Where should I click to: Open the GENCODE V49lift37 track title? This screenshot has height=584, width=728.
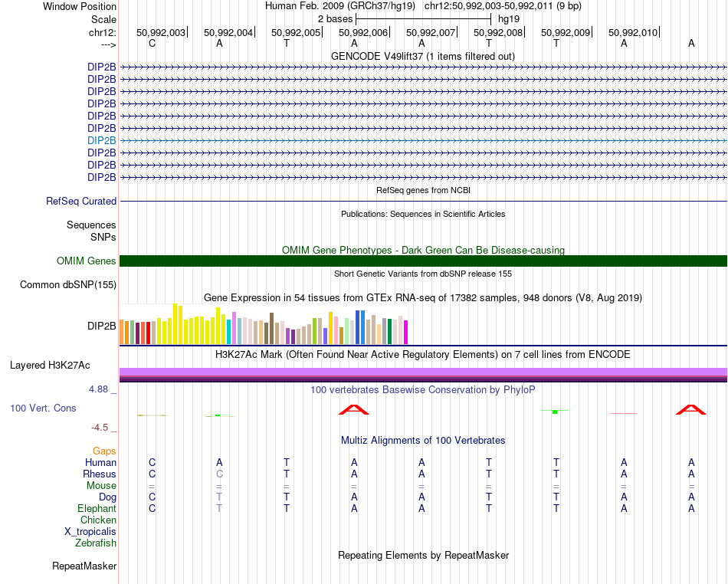pyautogui.click(x=422, y=56)
